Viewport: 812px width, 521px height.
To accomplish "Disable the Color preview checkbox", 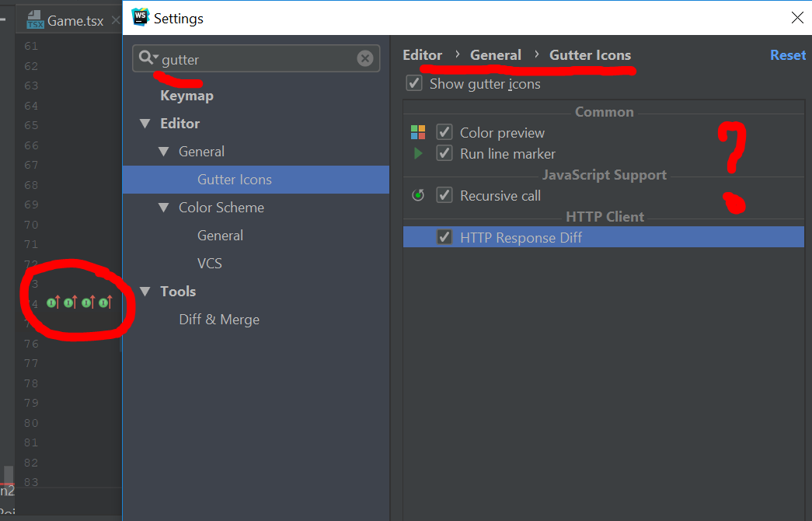I will pos(444,132).
